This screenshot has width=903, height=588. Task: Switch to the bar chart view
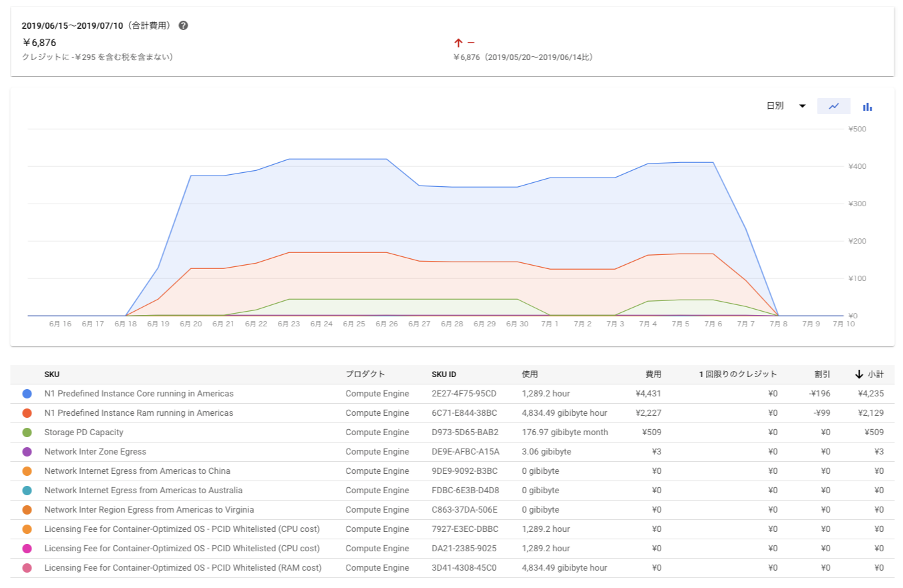tap(868, 106)
